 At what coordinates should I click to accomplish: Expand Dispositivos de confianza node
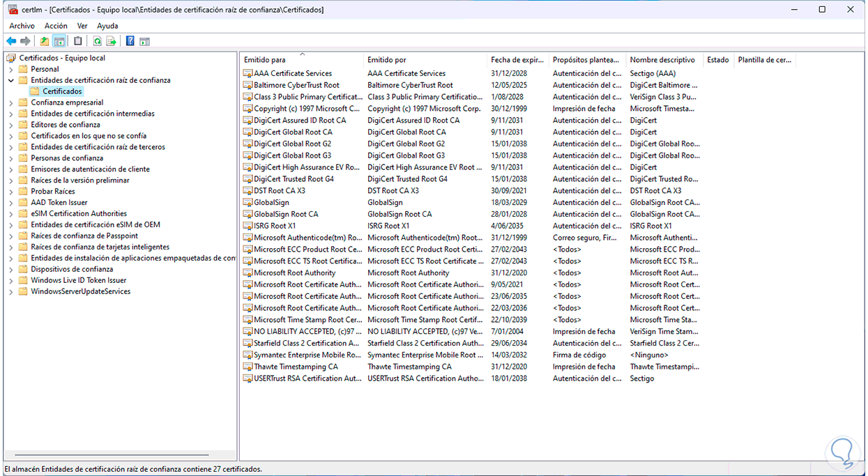(x=11, y=269)
